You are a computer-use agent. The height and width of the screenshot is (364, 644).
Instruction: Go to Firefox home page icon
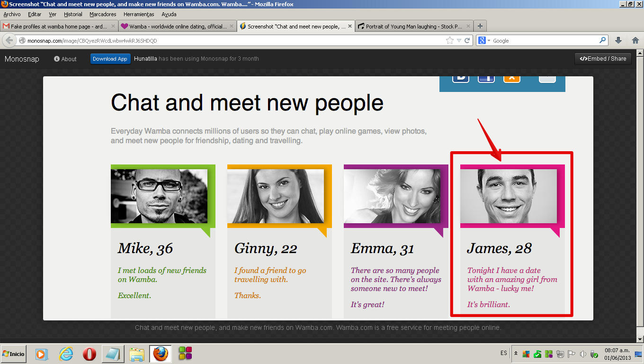635,41
